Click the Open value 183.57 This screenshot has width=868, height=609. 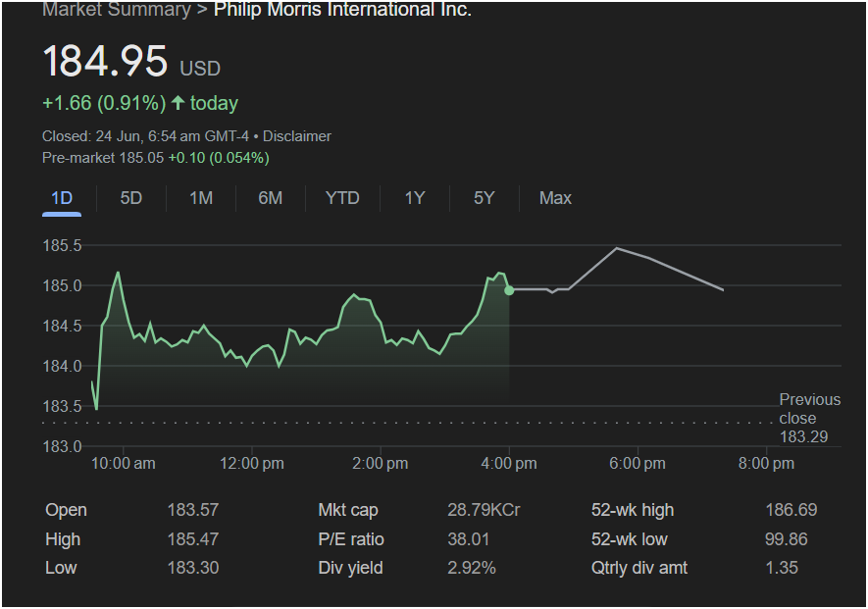tap(193, 510)
